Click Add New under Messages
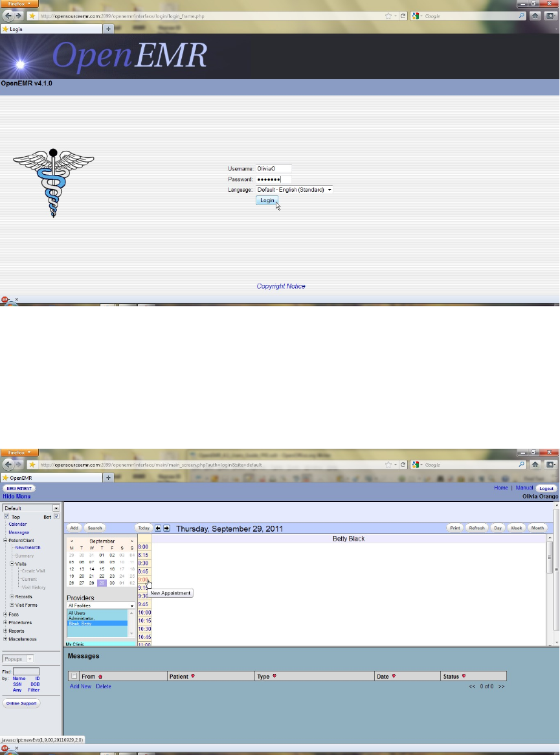The image size is (560, 755). [x=80, y=686]
